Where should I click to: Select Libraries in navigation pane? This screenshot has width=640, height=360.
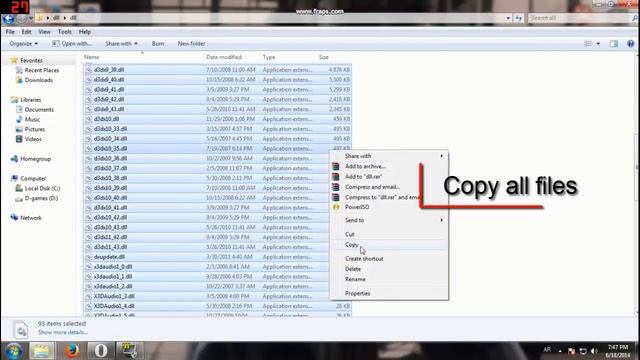[31, 100]
